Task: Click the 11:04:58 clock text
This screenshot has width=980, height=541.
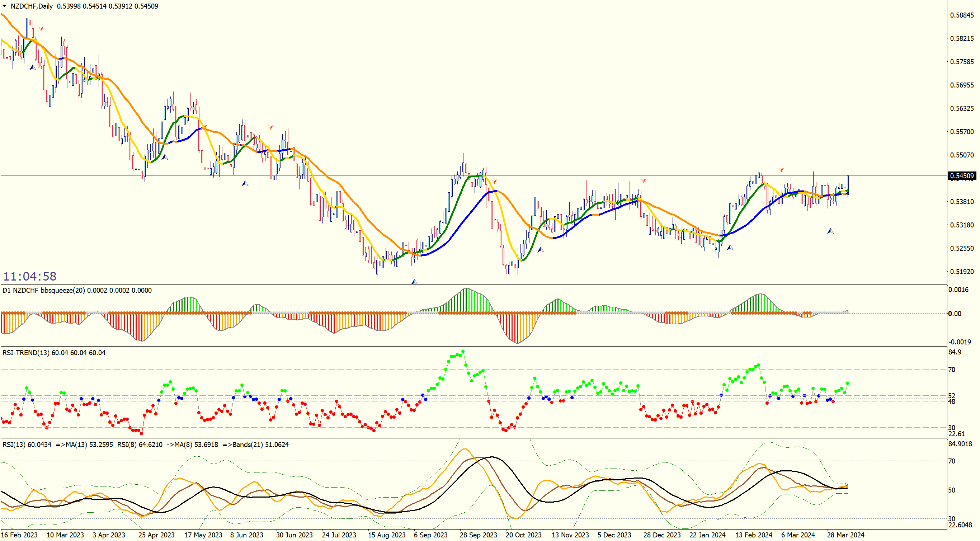Action: point(30,276)
